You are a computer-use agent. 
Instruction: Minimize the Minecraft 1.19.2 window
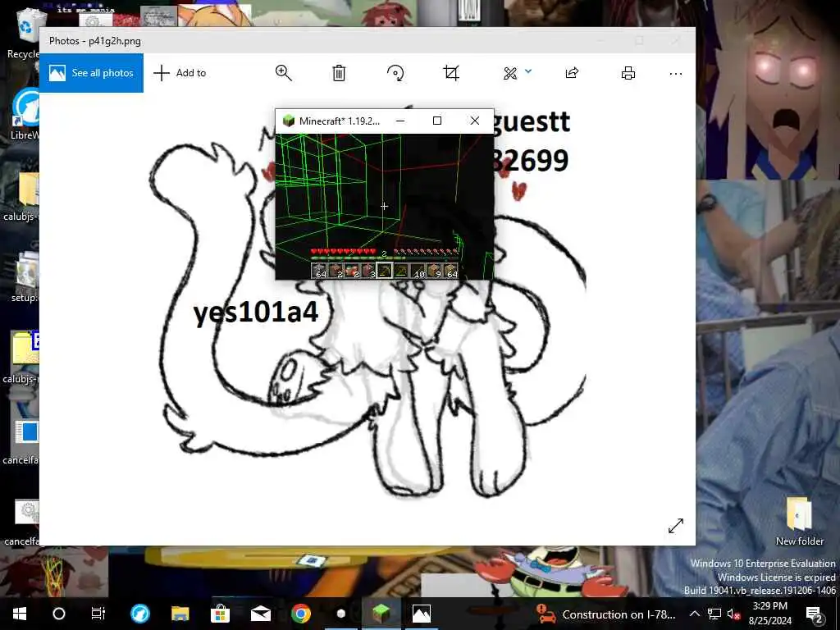point(400,121)
